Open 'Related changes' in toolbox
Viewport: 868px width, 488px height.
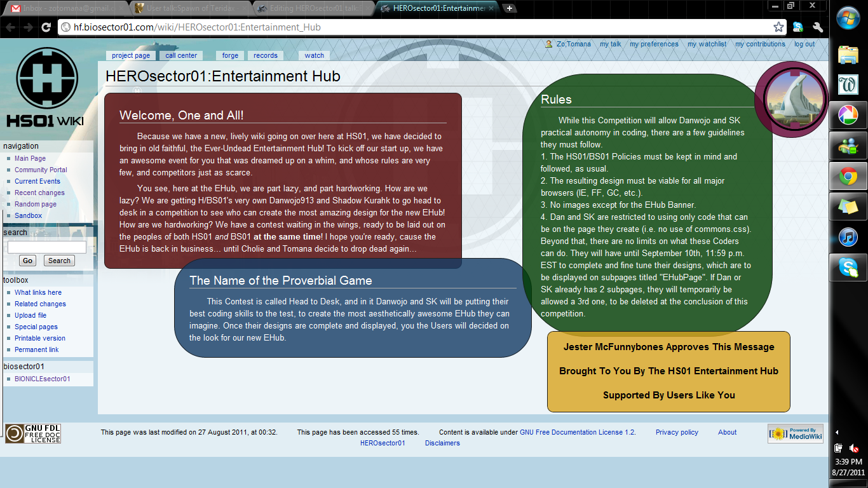tap(40, 304)
